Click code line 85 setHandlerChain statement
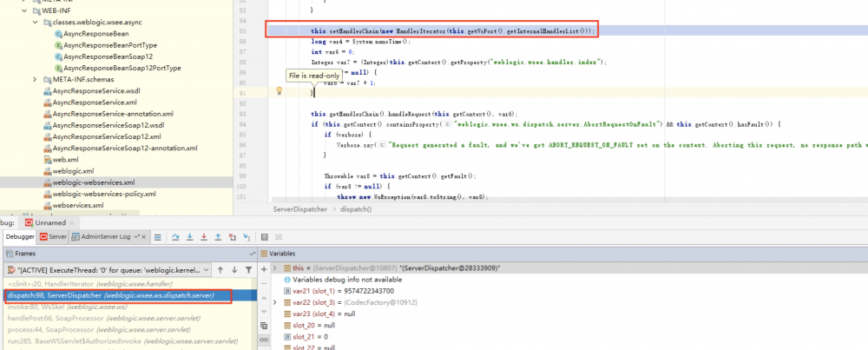 pos(453,31)
